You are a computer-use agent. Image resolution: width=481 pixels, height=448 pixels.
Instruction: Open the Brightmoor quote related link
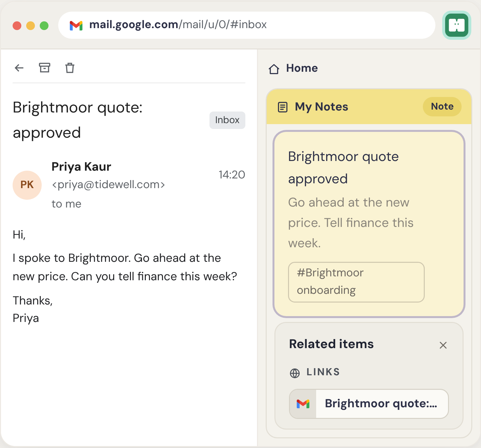[369, 404]
